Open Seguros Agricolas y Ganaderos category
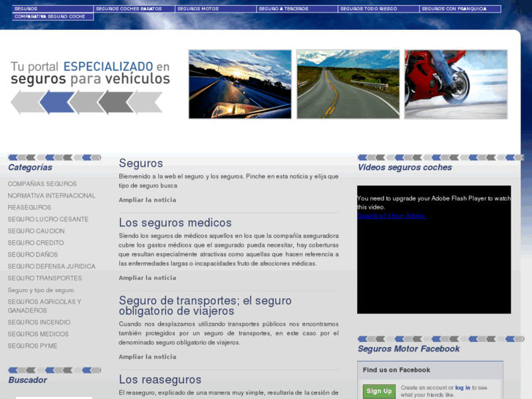Screen dimensions: 532x399 45,306
